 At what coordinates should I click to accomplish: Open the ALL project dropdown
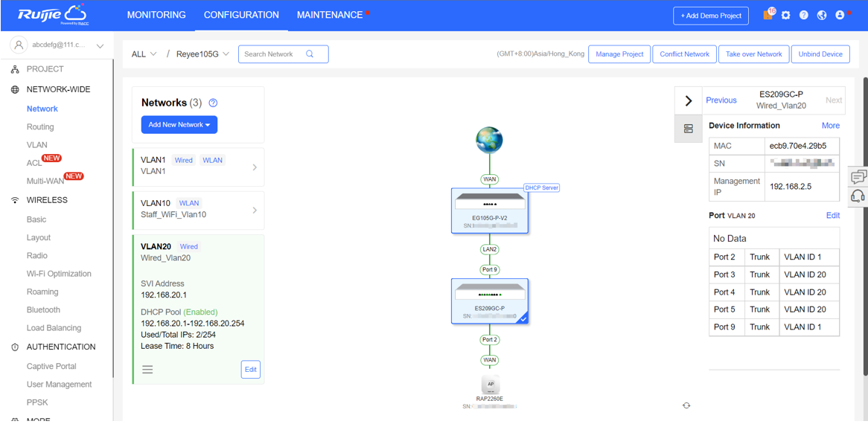144,54
